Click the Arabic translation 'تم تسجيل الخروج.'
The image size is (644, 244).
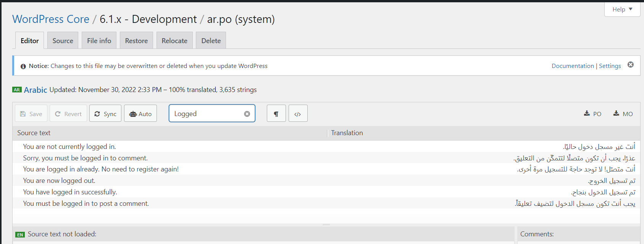tap(612, 181)
